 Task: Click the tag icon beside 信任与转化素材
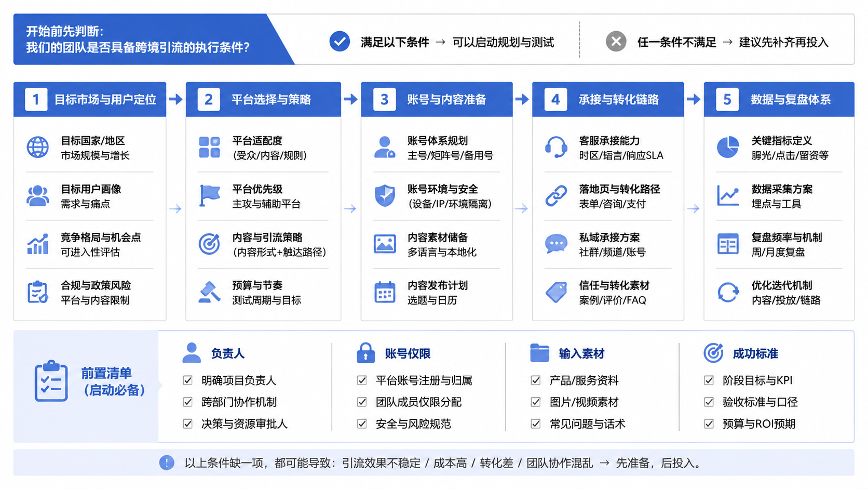pyautogui.click(x=556, y=292)
